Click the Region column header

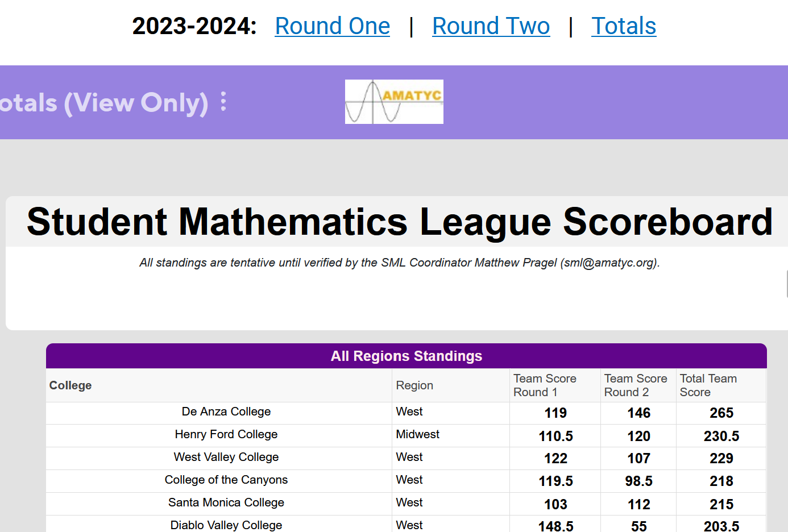(x=414, y=385)
